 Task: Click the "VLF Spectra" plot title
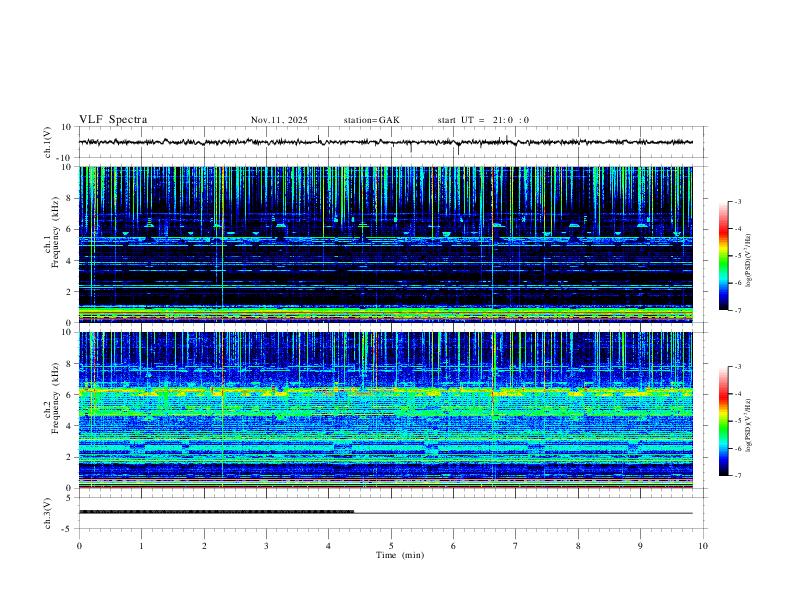coord(113,119)
